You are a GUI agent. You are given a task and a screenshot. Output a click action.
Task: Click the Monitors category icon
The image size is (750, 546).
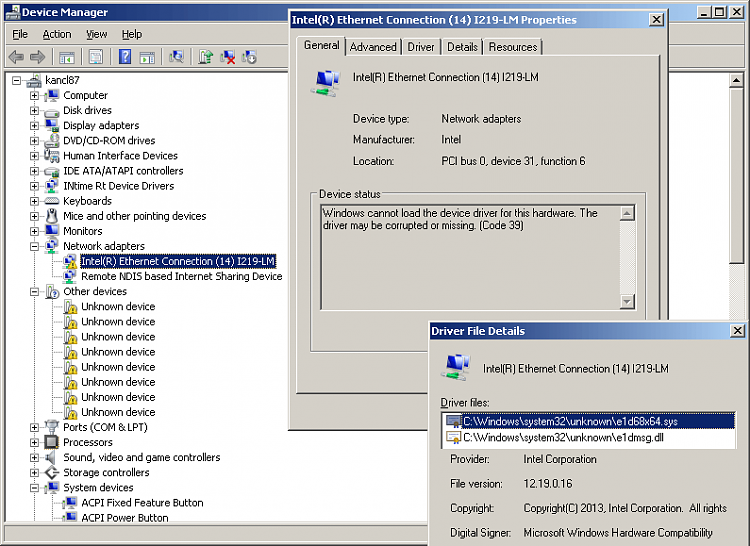pos(52,231)
